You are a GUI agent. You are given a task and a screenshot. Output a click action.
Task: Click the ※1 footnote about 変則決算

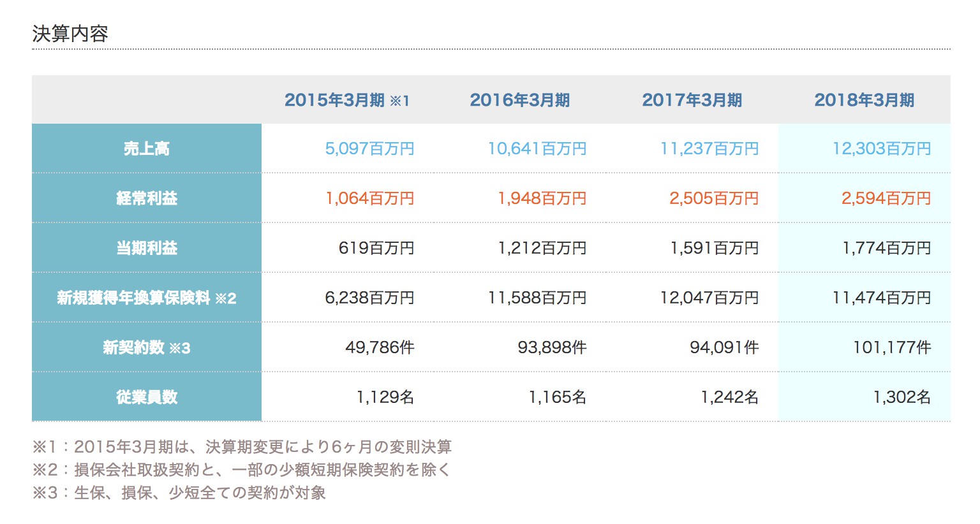[242, 447]
